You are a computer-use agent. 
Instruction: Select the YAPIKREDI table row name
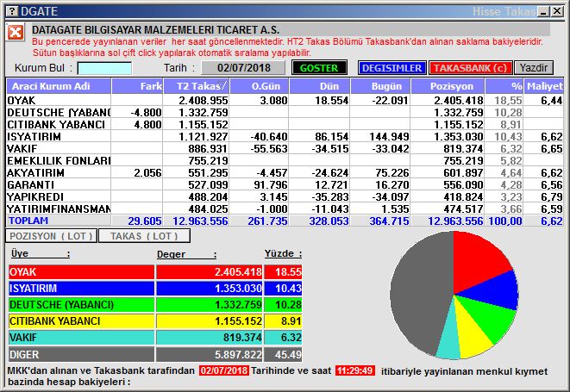35,196
